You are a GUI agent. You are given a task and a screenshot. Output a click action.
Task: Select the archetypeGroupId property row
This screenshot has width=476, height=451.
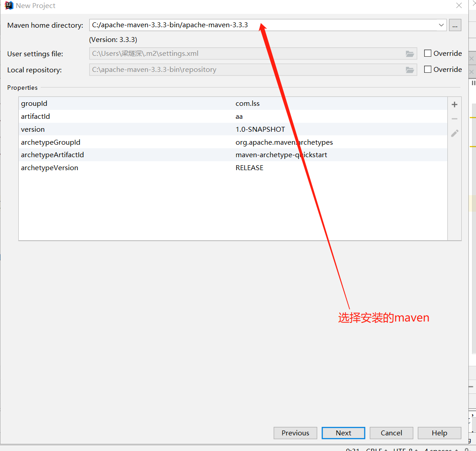(233, 142)
